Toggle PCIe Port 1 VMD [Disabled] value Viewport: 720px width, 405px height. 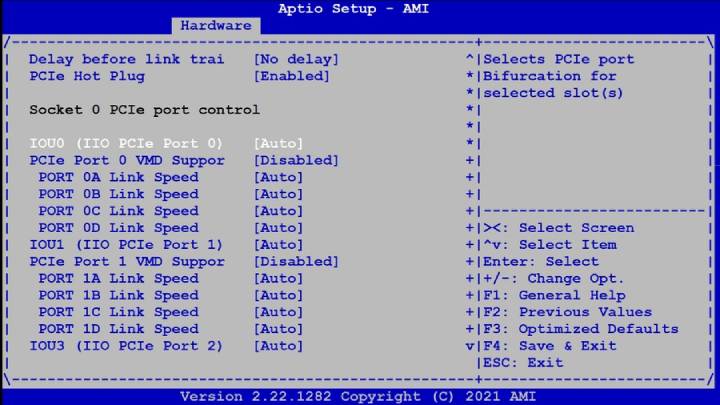296,262
